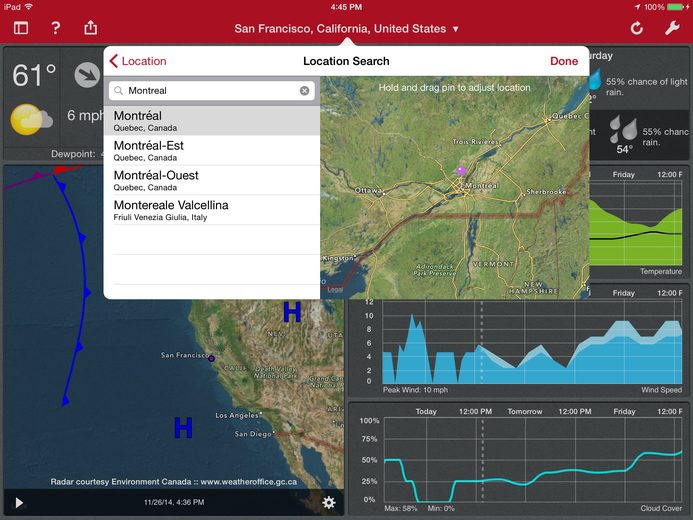Tap Done in Location Search
Viewport: 693px width, 520px height.
(564, 61)
